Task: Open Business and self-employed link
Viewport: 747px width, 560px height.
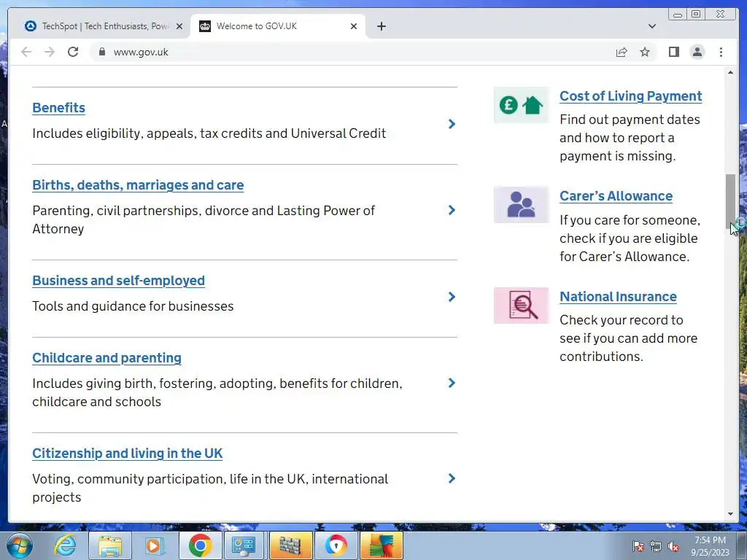Action: point(119,281)
